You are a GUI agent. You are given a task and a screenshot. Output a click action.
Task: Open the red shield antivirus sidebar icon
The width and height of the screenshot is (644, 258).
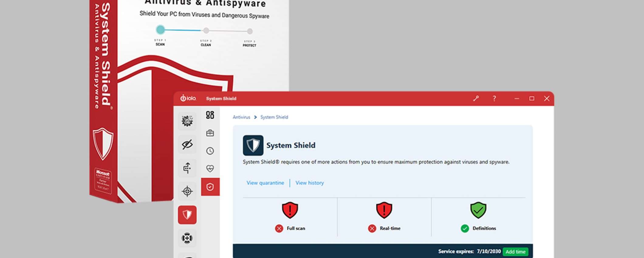point(187,215)
